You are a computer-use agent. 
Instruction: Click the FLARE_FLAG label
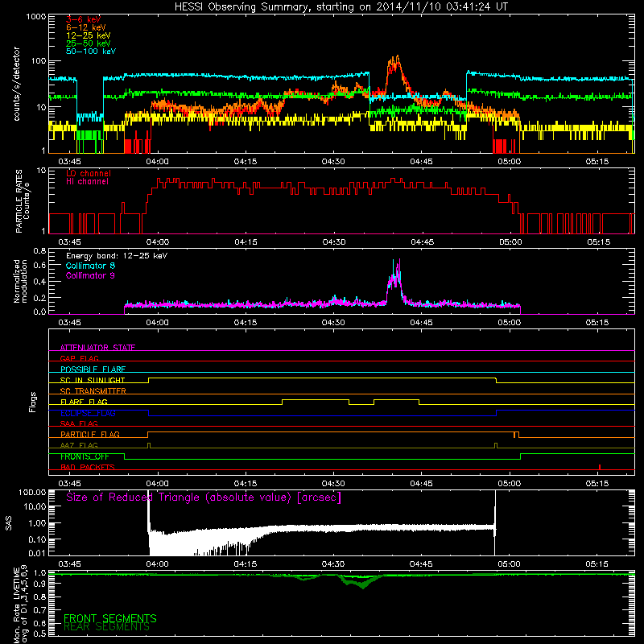pyautogui.click(x=84, y=402)
